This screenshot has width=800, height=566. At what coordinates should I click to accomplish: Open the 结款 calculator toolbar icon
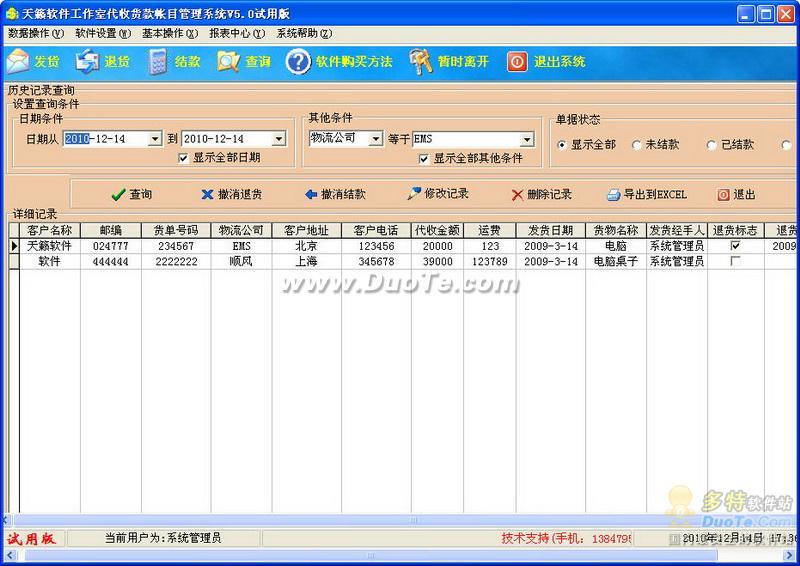pyautogui.click(x=158, y=62)
